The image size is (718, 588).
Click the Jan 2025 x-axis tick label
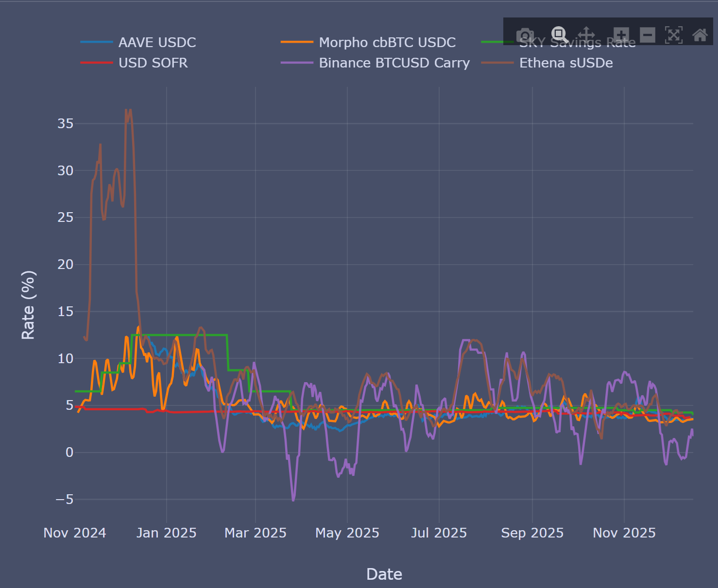coord(166,533)
